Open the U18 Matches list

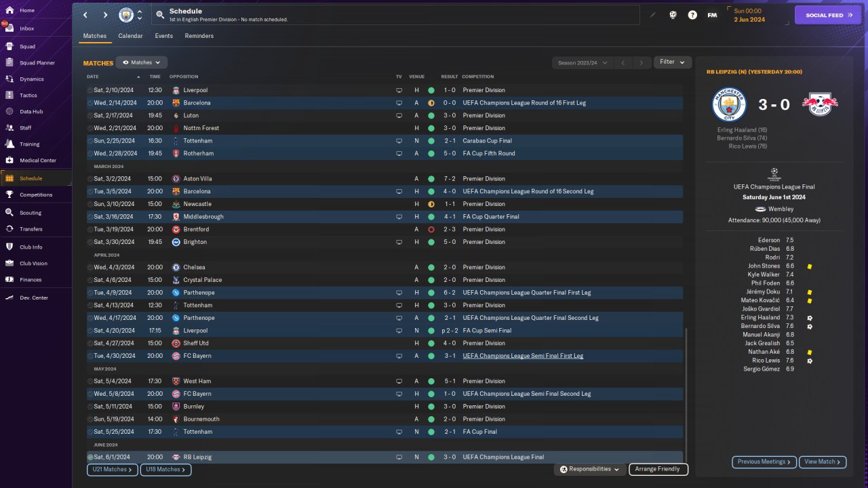click(165, 469)
